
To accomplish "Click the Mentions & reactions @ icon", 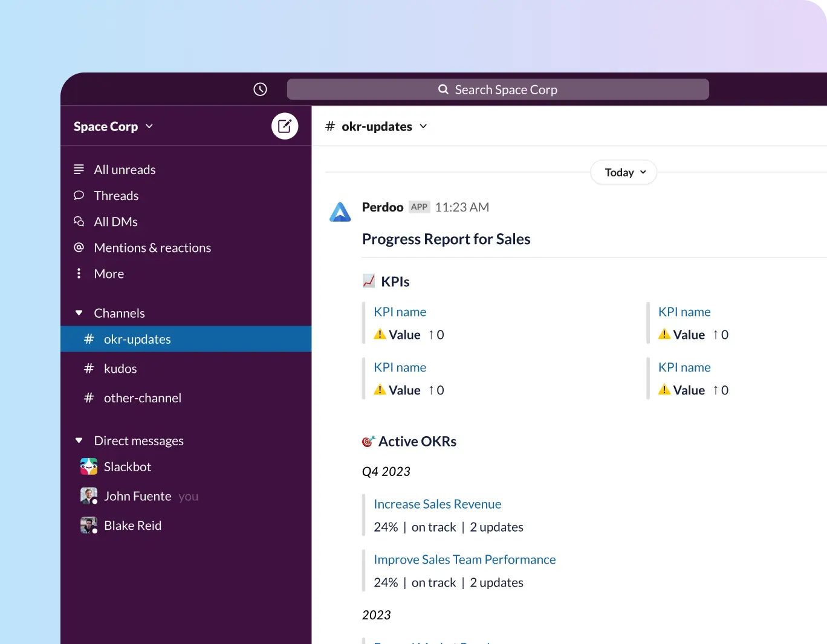I will click(x=79, y=247).
